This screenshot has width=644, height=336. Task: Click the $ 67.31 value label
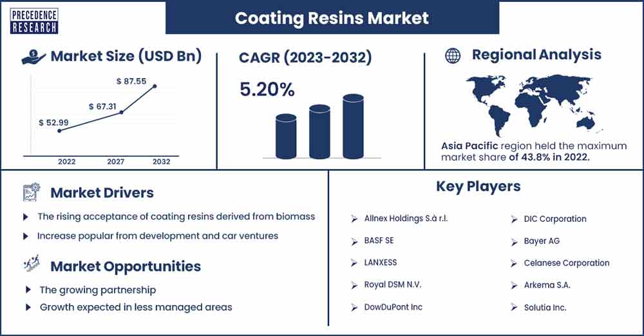click(x=102, y=106)
